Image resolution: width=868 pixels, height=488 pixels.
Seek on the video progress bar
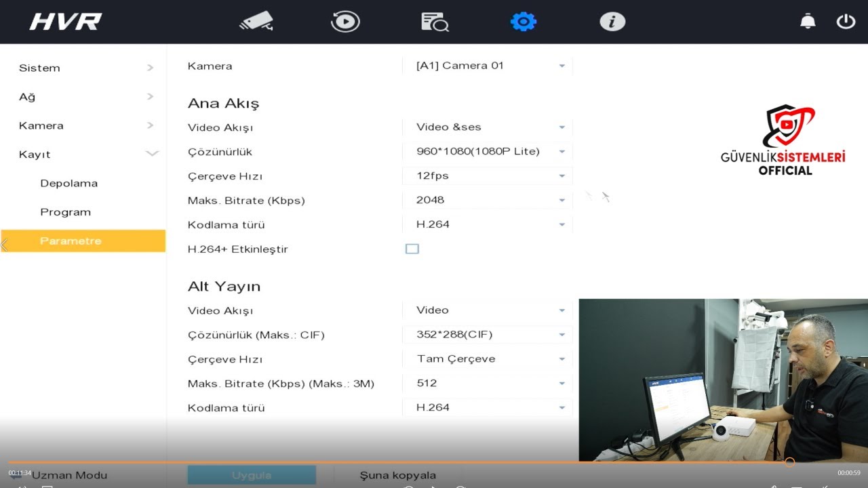coord(434,462)
